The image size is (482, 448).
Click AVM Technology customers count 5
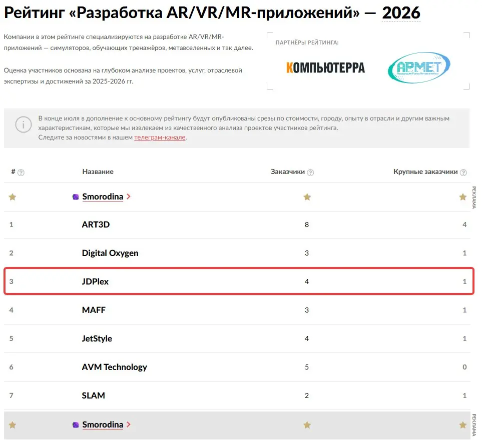coord(307,367)
